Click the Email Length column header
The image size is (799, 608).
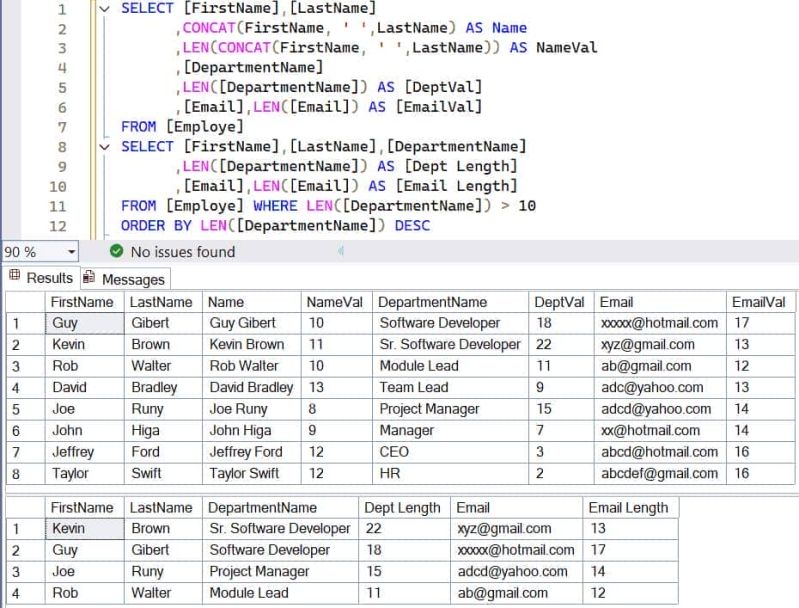tap(628, 508)
